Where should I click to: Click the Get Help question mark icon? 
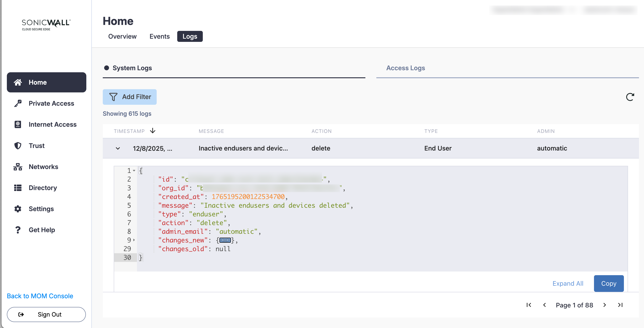tap(18, 230)
